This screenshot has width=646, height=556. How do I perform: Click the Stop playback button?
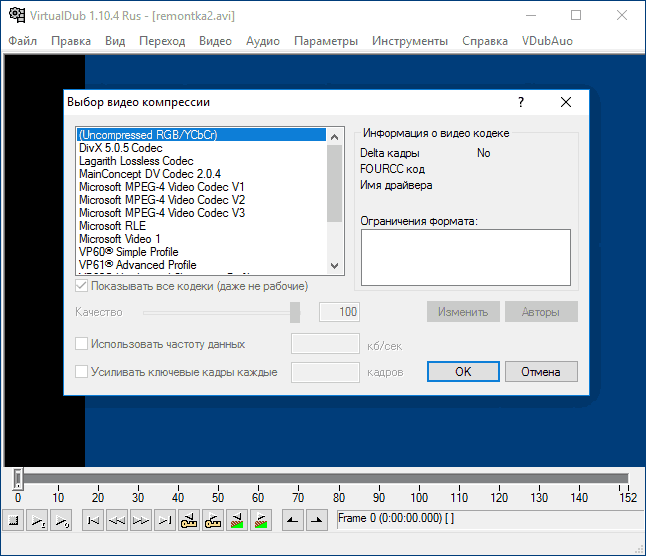pyautogui.click(x=14, y=520)
